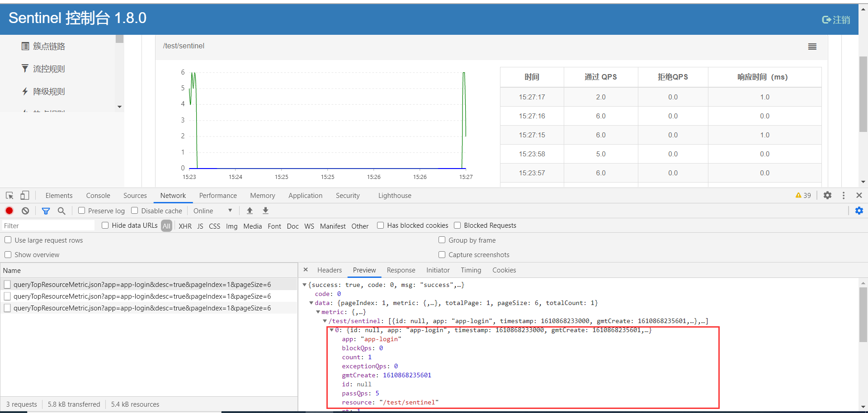This screenshot has height=413, width=868.
Task: Click sidebar scroll down arrow
Action: tap(119, 107)
